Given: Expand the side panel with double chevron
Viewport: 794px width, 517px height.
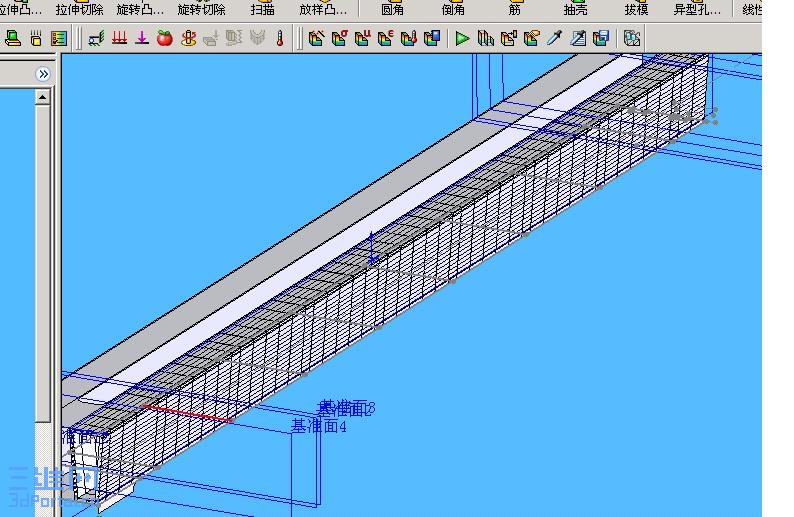Looking at the screenshot, I should (x=43, y=74).
